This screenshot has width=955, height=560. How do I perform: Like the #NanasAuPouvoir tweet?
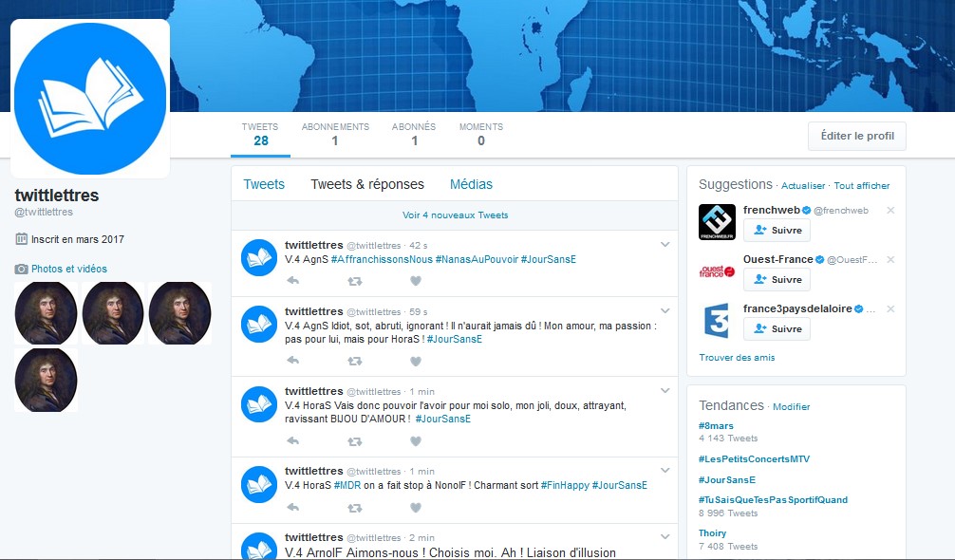point(415,281)
